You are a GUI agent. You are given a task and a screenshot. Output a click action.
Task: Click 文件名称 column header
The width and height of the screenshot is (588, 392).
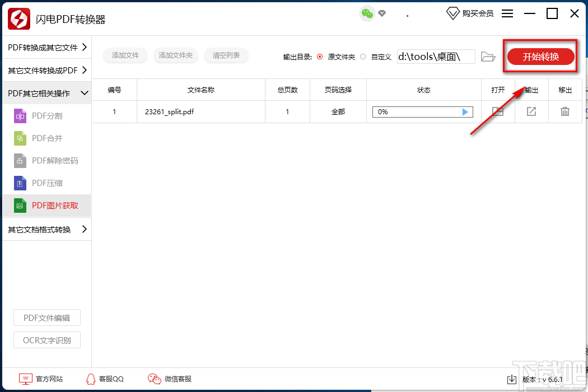coord(201,90)
